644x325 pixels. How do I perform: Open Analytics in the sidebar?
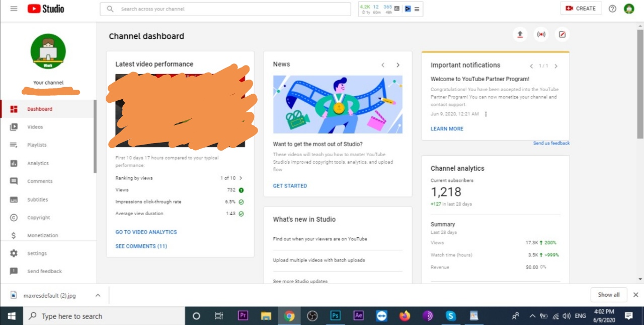click(x=47, y=163)
